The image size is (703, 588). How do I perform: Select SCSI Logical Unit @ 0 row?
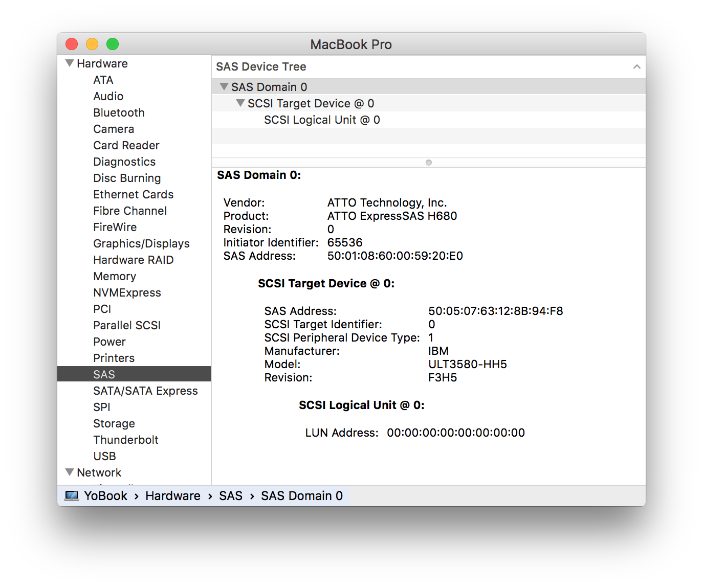pyautogui.click(x=429, y=120)
